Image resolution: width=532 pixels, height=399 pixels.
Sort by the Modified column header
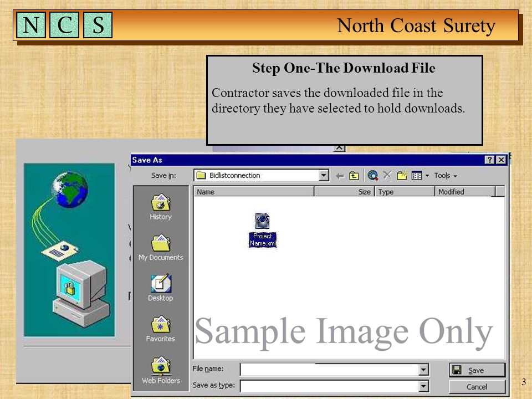464,192
